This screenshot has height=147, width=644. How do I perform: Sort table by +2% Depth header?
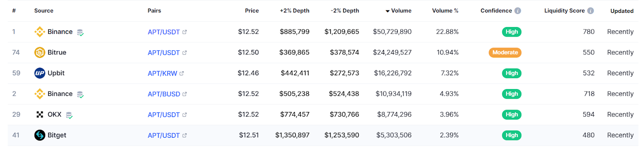(x=295, y=11)
